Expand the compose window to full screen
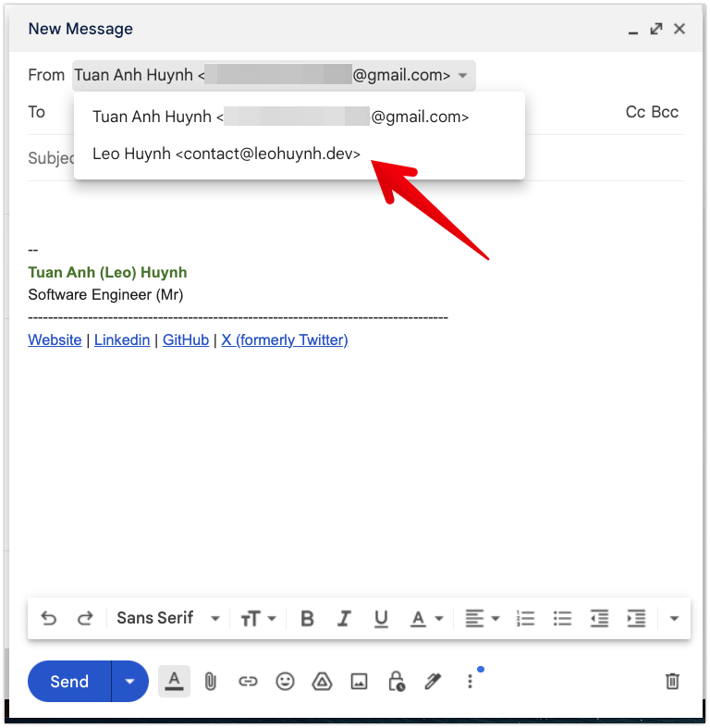Viewport: 710px width, 728px height. 656,29
